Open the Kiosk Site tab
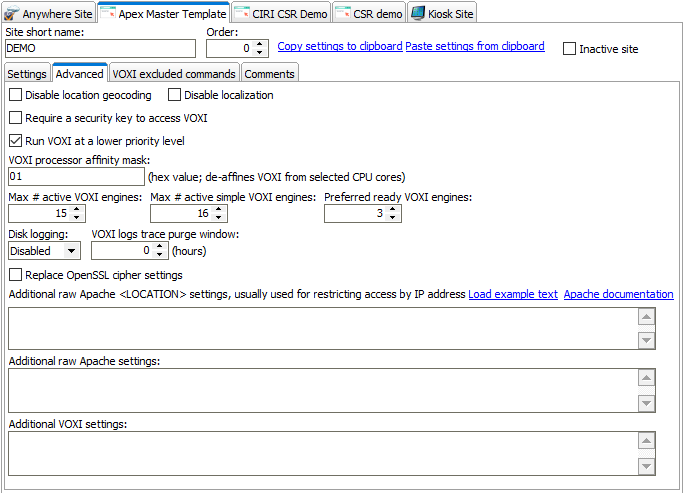This screenshot has height=493, width=684. point(441,13)
